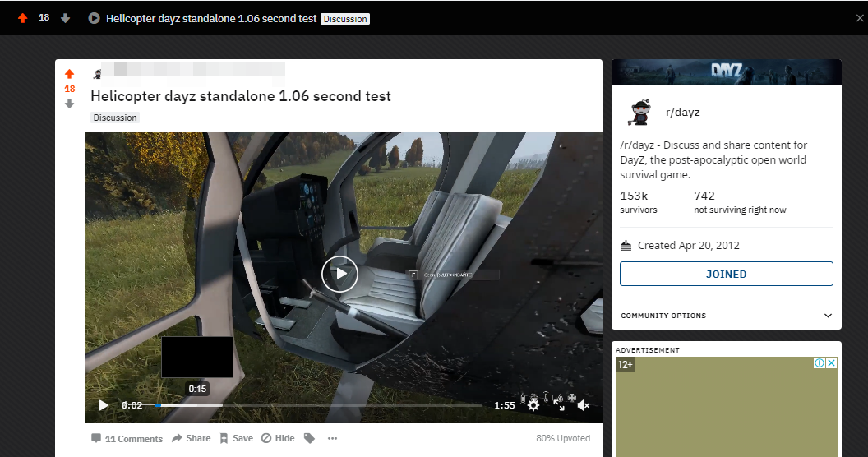Play the video using the center play button
The height and width of the screenshot is (457, 868).
point(339,274)
